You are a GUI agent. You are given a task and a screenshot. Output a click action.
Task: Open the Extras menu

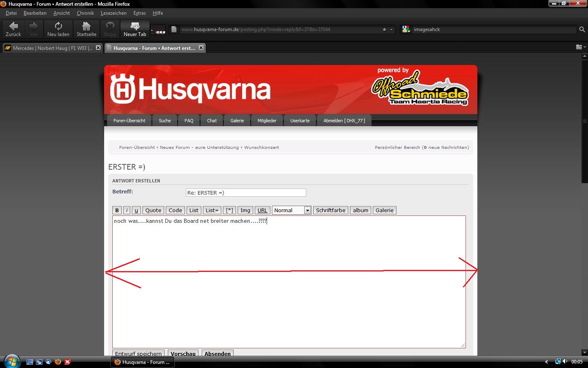click(139, 13)
